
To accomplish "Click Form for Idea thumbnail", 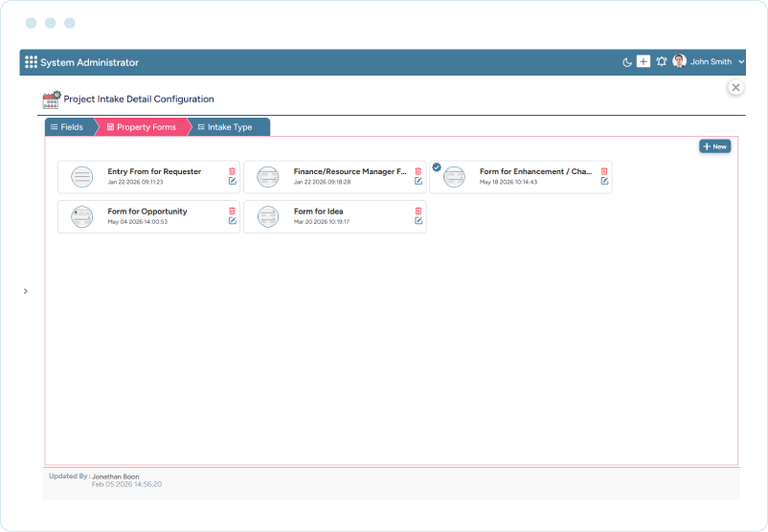I will click(268, 216).
